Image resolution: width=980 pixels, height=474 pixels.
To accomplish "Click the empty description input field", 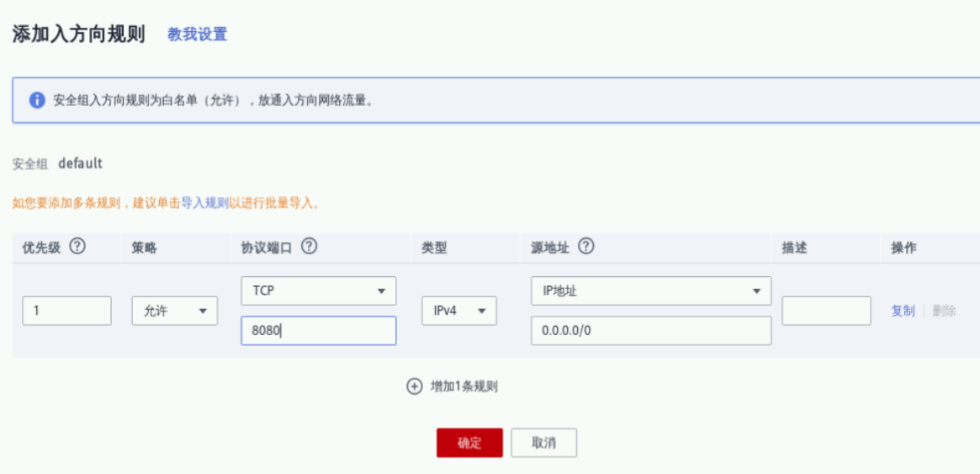I will click(x=826, y=311).
